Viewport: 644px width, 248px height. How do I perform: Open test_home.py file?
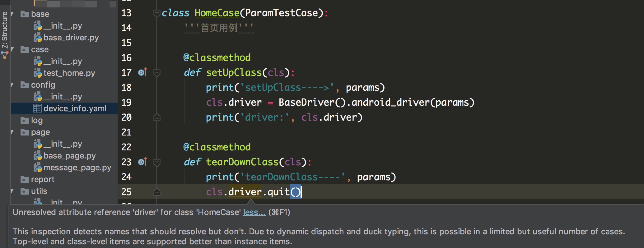pos(69,73)
